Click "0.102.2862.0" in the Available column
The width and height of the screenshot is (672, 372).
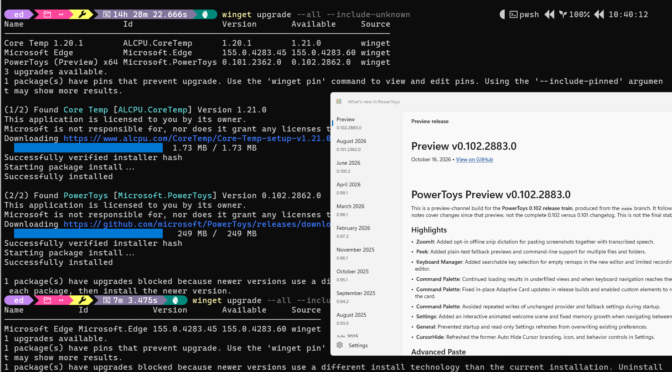[321, 62]
